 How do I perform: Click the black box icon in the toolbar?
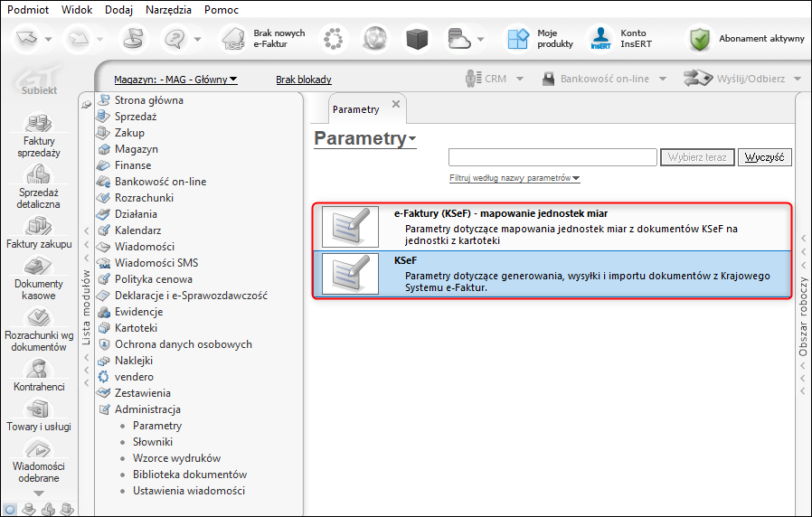click(x=417, y=39)
